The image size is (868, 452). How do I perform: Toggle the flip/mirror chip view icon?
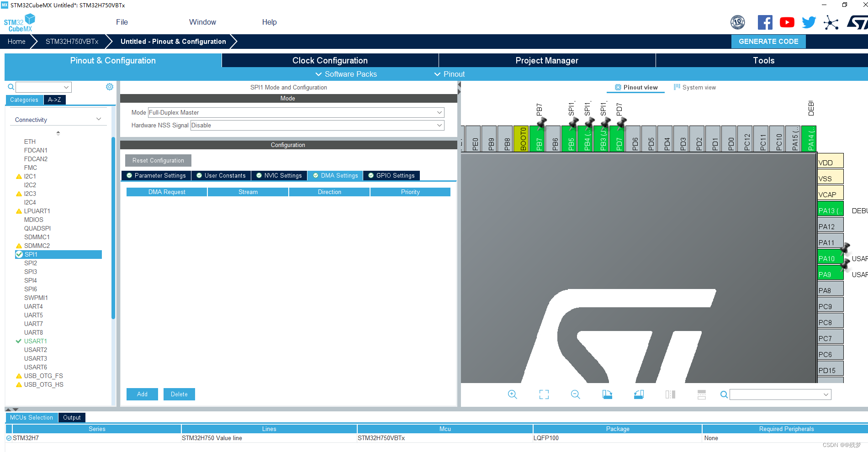tap(670, 394)
